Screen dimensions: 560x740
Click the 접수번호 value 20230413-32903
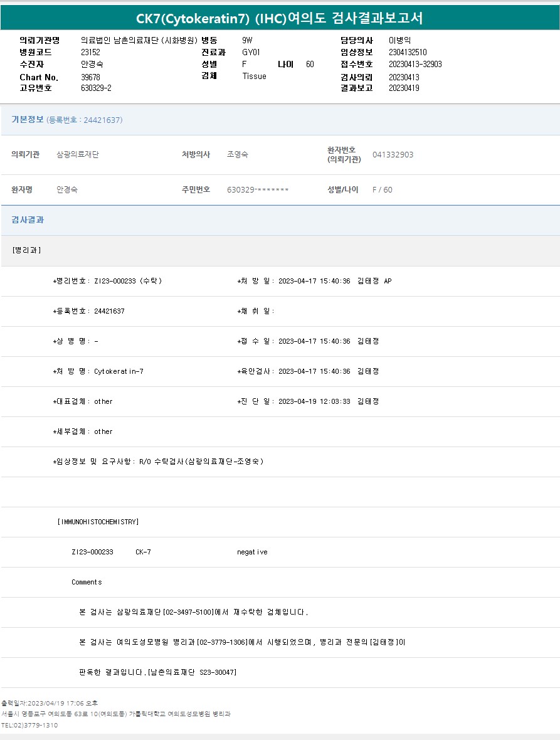[415, 64]
